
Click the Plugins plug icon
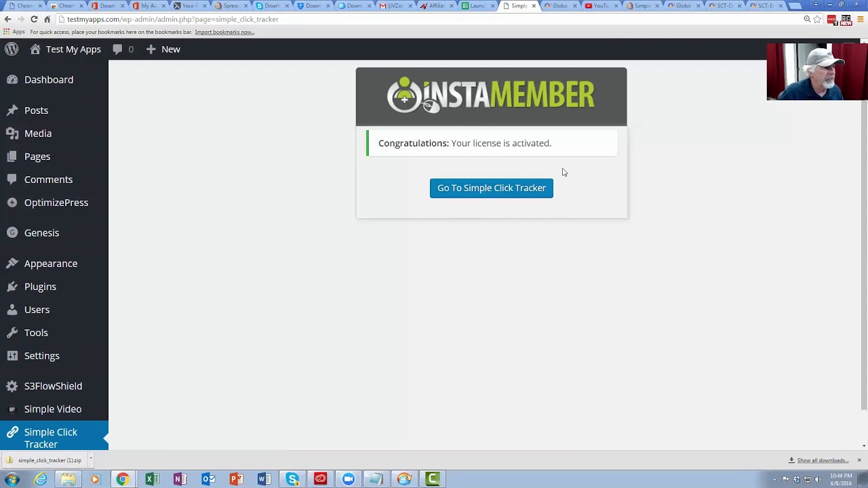[x=12, y=286]
